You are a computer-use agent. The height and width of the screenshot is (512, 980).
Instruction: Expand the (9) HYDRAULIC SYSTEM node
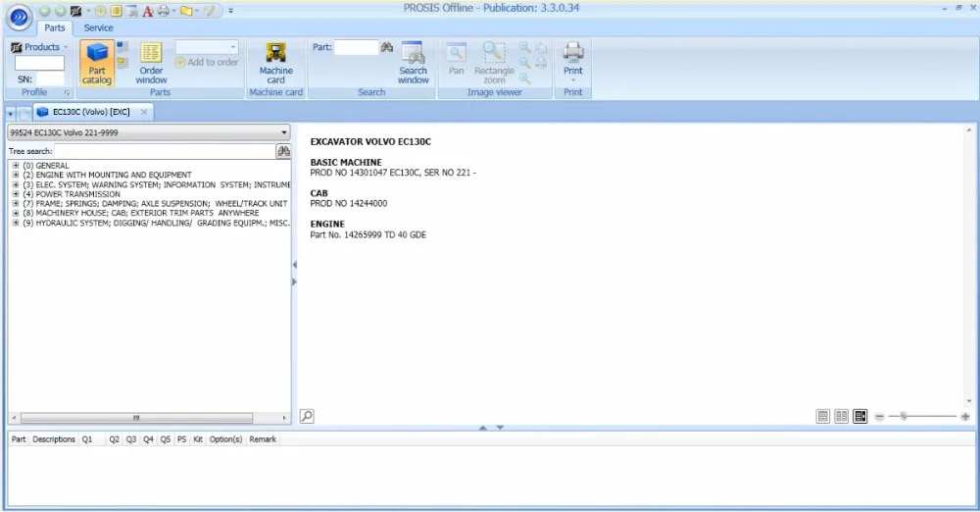point(16,223)
